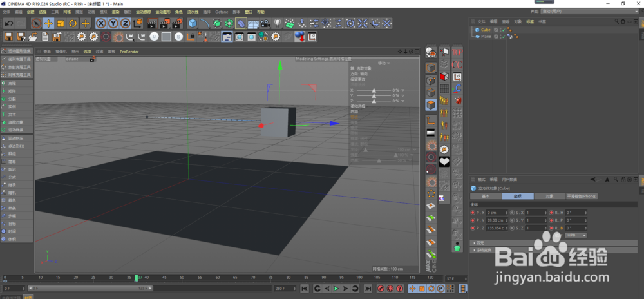Open the deformer capsule icon

241,23
